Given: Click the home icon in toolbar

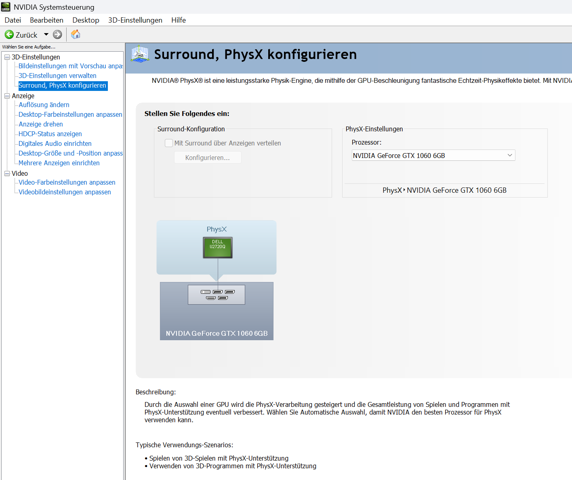Looking at the screenshot, I should point(76,34).
